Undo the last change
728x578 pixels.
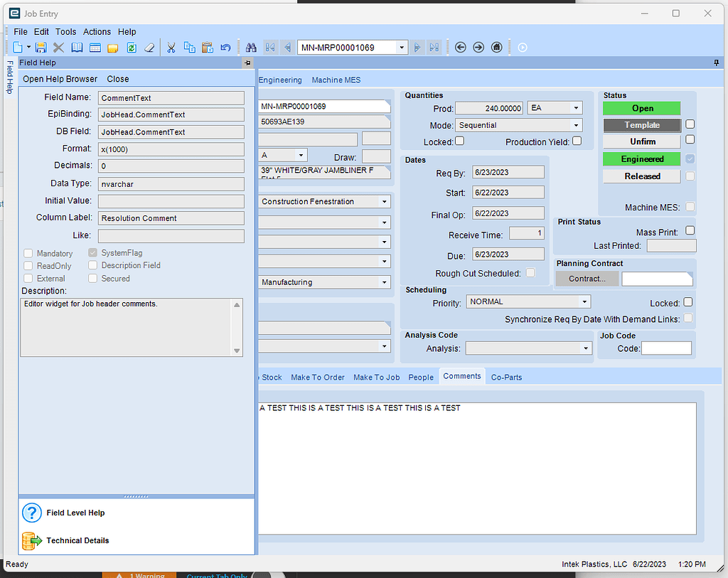[x=225, y=47]
